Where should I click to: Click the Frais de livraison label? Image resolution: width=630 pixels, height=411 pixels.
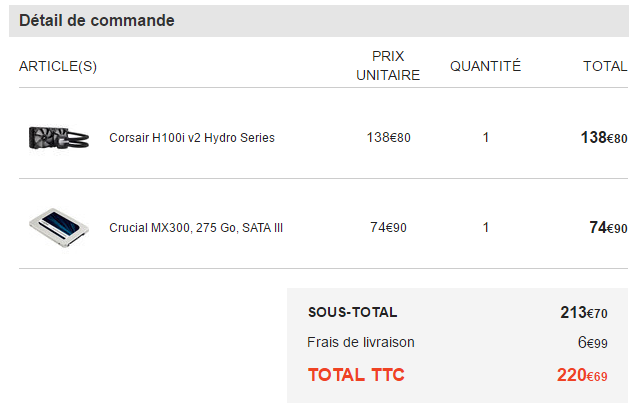[361, 342]
